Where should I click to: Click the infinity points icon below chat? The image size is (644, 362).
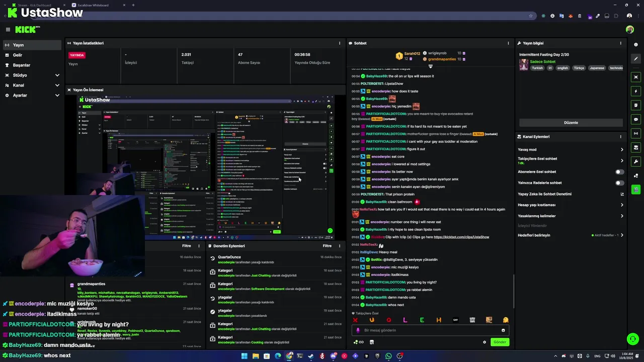(x=359, y=342)
